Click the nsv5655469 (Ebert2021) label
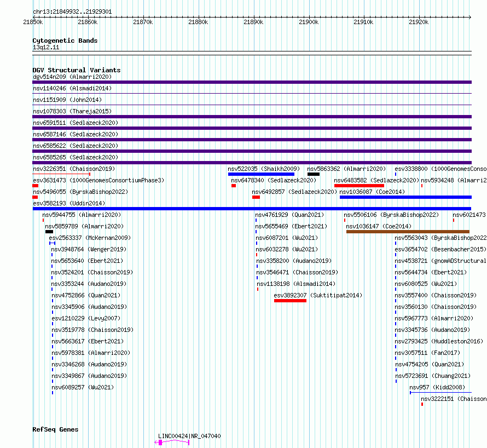This screenshot has height=448, width=487. (291, 226)
